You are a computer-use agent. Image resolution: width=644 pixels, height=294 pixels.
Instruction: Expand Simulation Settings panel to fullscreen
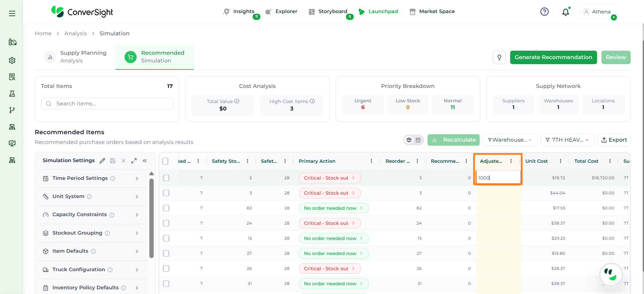click(x=134, y=161)
